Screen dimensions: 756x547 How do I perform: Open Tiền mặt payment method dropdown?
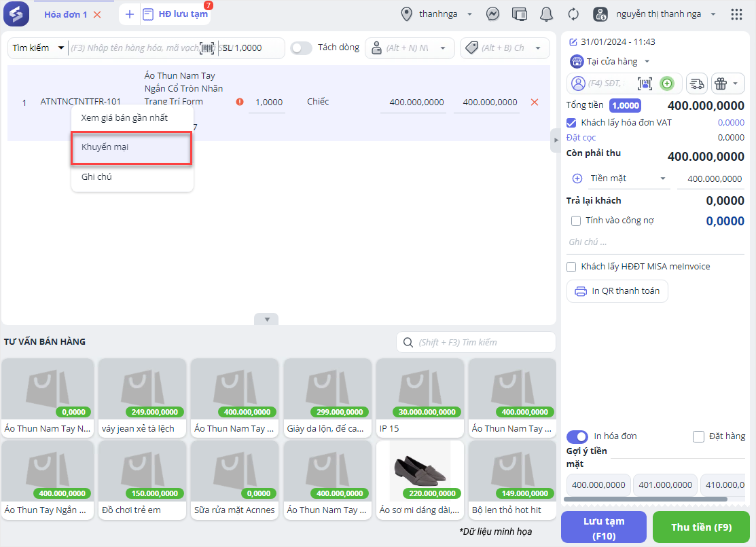coord(628,178)
